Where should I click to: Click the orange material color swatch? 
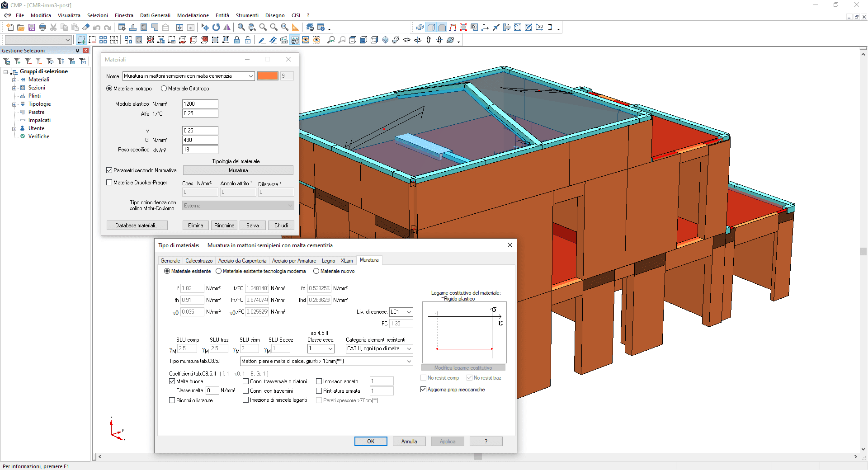268,76
